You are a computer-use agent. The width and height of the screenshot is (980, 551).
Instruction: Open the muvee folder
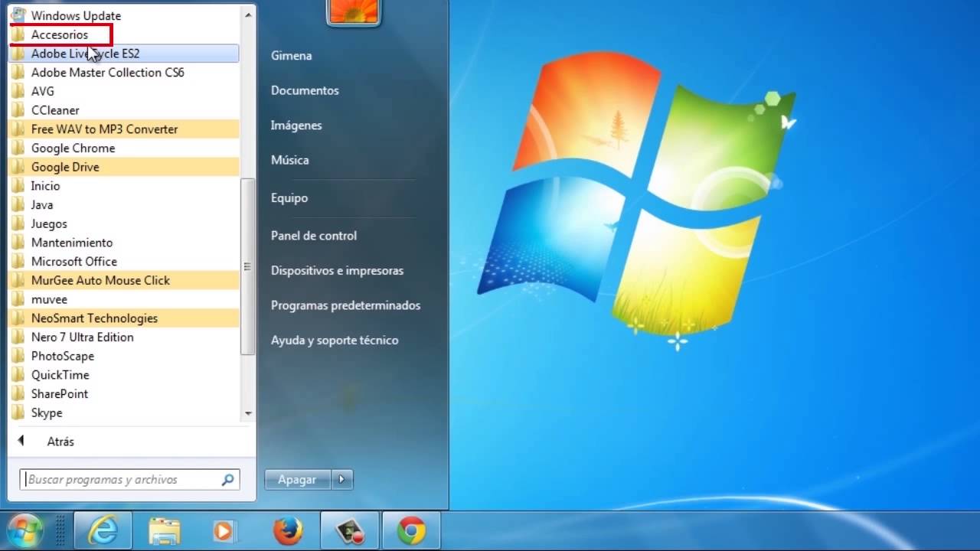125,299
